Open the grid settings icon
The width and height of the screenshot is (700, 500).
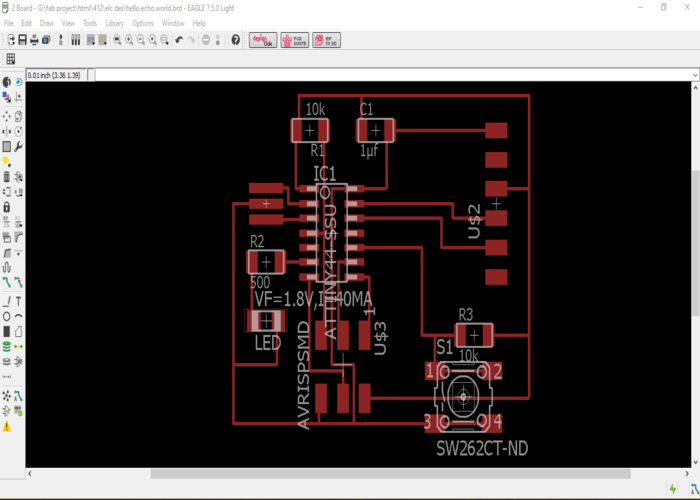tap(11, 58)
